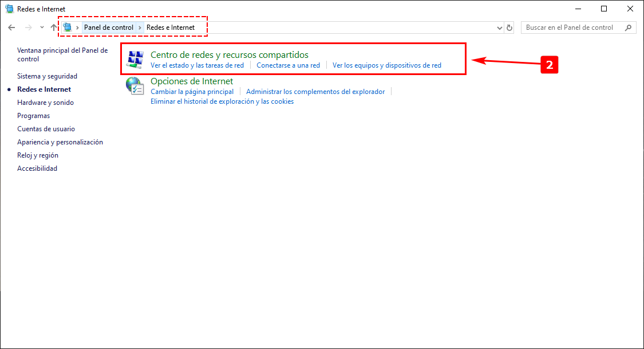Click Cambiar la página principal link
Screen dimensions: 644x349
point(192,92)
